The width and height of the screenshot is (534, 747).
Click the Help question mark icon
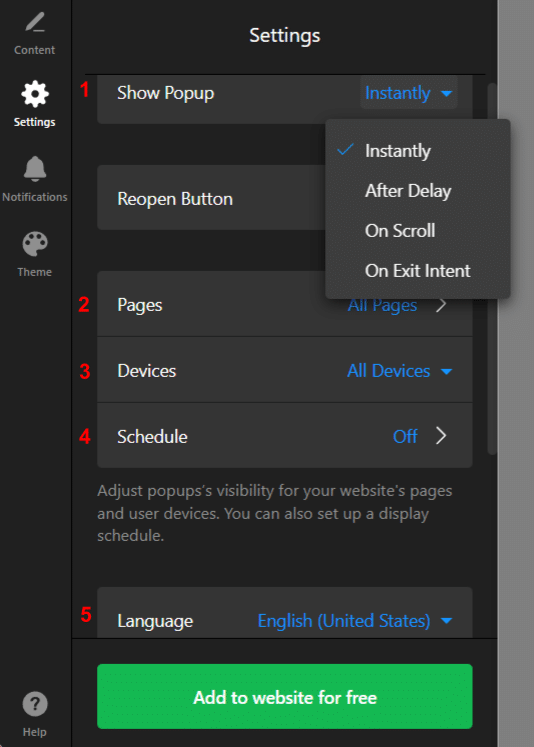pos(35,704)
